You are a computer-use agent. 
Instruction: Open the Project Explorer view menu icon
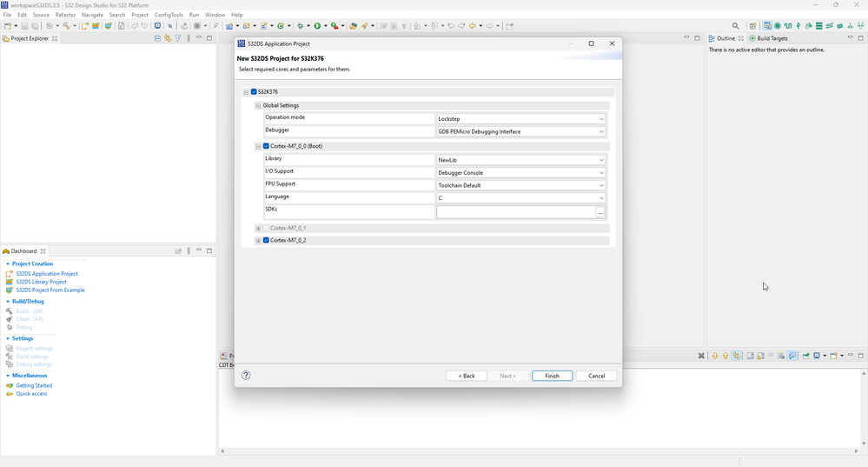(189, 38)
